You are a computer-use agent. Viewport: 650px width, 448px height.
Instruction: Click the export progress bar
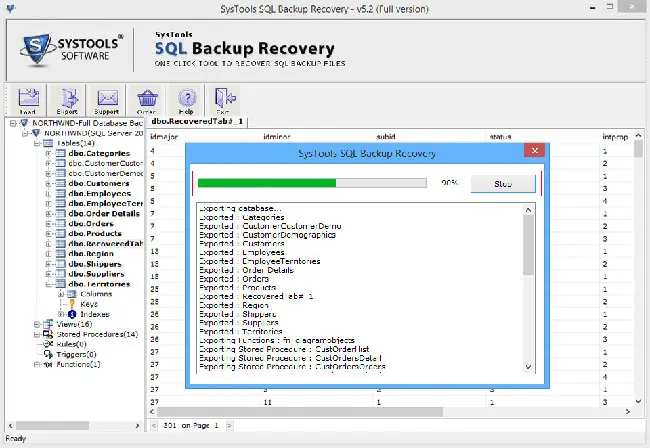point(312,183)
